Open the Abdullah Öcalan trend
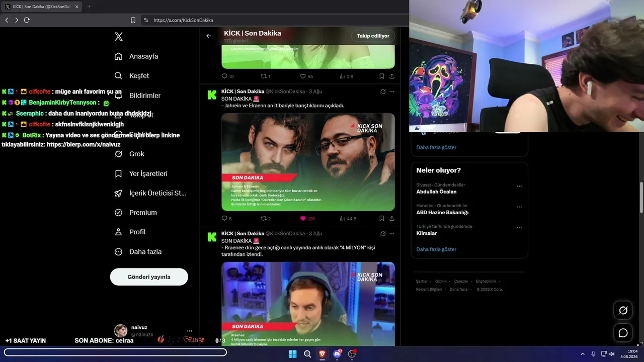Image resolution: width=644 pixels, height=362 pixels. click(x=436, y=192)
